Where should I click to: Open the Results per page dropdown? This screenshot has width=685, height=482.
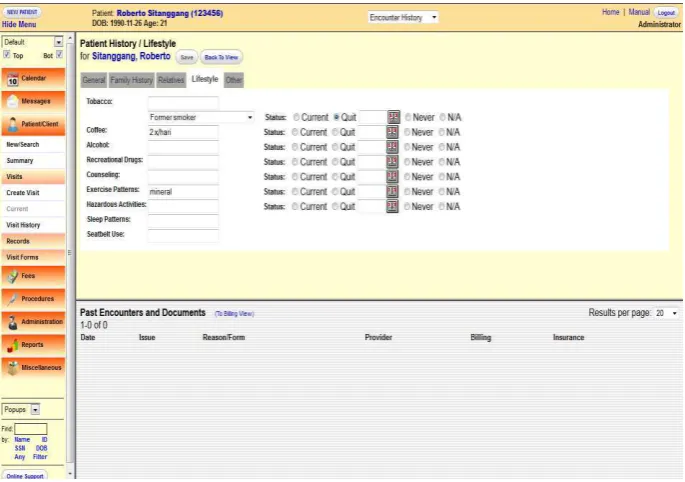[x=666, y=314]
